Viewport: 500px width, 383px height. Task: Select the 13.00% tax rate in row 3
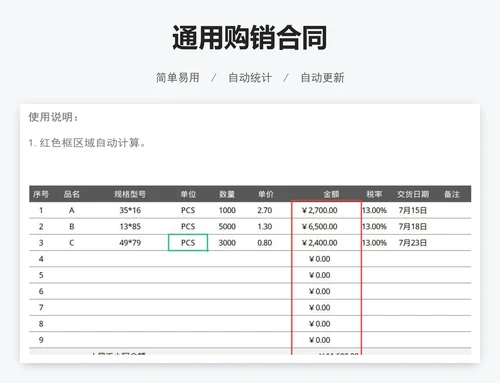[374, 243]
